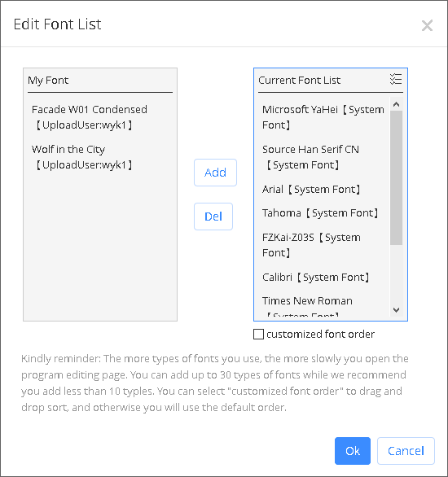Click the Cancel button
This screenshot has width=448, height=477.
pos(406,451)
